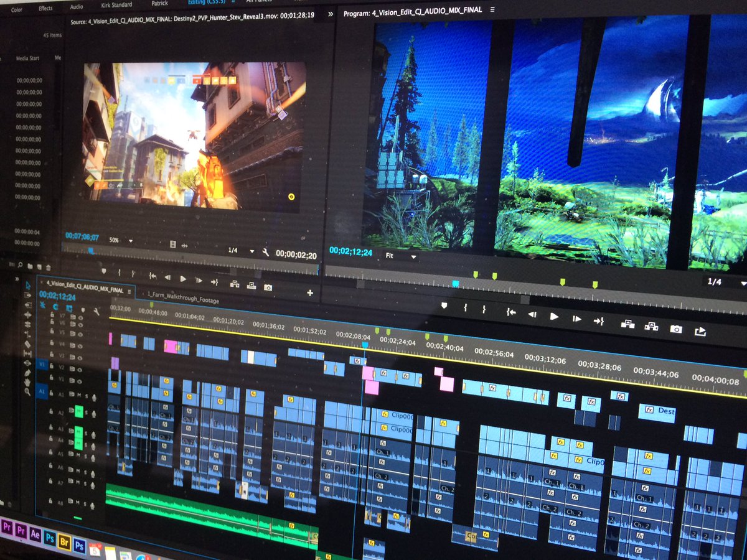Click the Extract button in Program monitor
This screenshot has height=560, width=747.
point(651,326)
